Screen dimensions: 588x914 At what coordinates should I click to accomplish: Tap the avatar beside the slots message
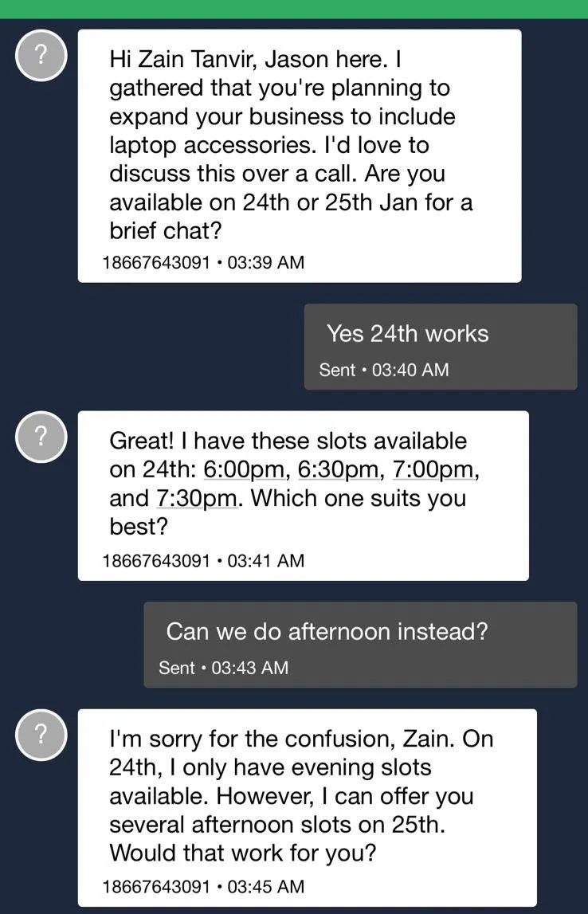pyautogui.click(x=41, y=436)
